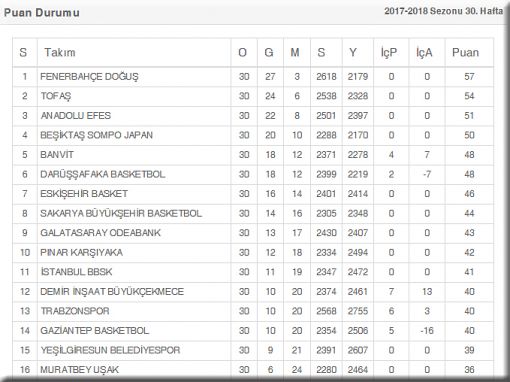
Task: Click the 2371 scored value for Banvit
Action: click(326, 155)
